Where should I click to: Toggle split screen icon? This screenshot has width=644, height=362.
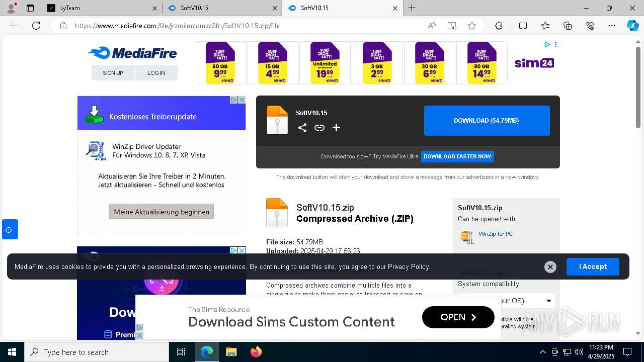[x=523, y=26]
